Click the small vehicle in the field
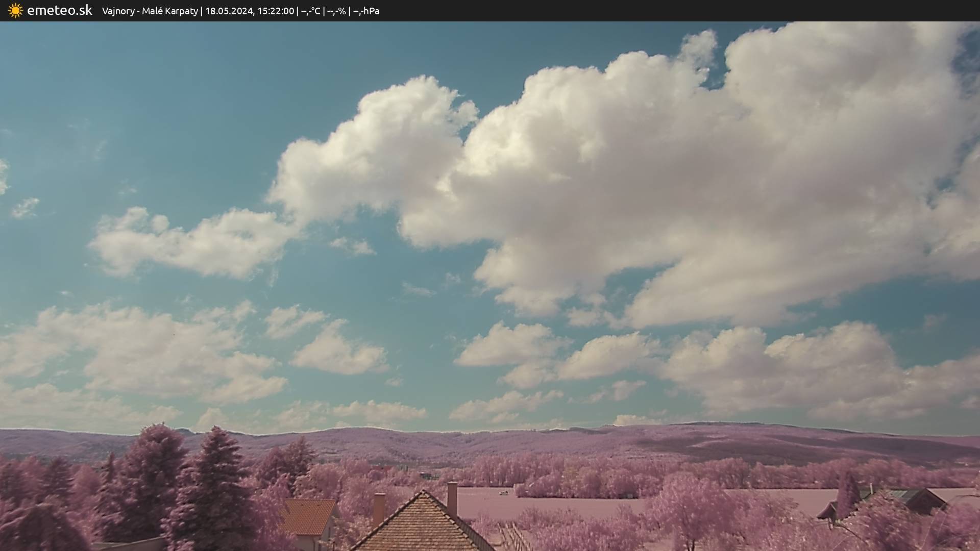 click(x=504, y=493)
